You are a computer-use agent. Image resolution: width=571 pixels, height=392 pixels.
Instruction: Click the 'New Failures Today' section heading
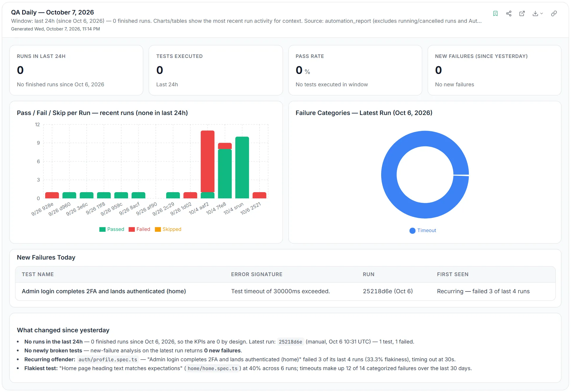[x=46, y=257]
